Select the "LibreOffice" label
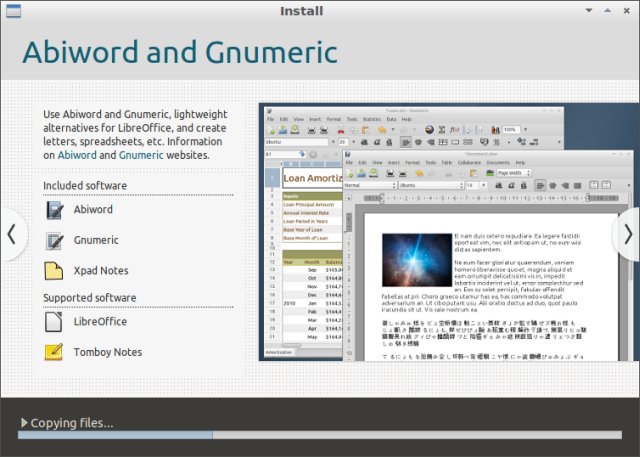The width and height of the screenshot is (640, 457). tap(100, 322)
